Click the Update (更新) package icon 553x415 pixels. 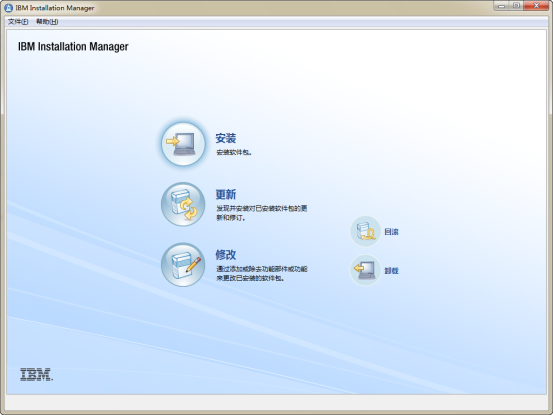click(x=183, y=204)
